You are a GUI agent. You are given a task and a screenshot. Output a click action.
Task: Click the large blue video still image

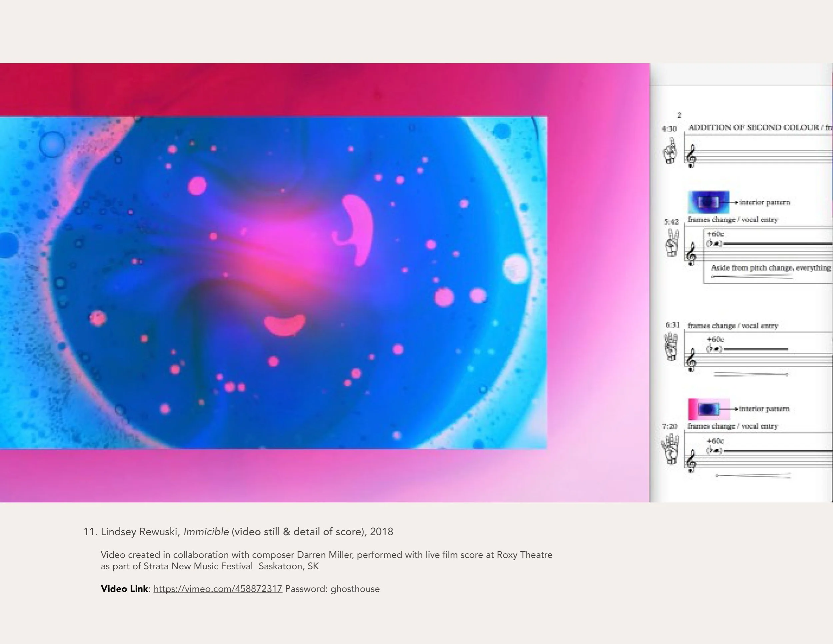(x=273, y=282)
